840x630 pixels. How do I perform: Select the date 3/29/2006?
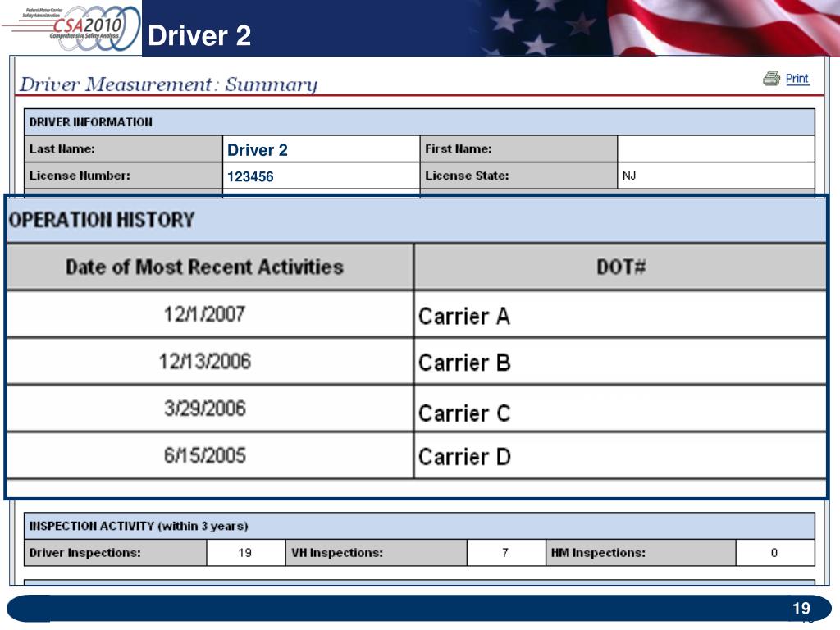click(x=204, y=409)
